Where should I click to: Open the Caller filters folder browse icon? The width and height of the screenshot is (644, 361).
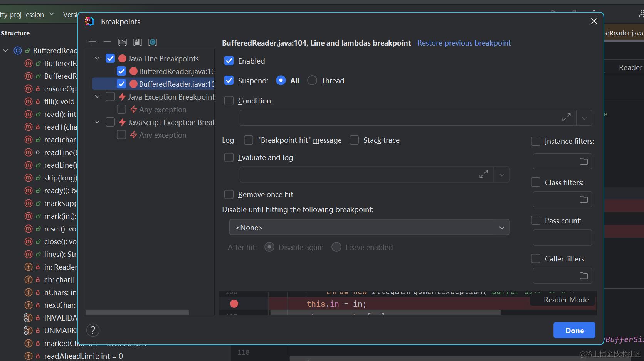click(584, 276)
